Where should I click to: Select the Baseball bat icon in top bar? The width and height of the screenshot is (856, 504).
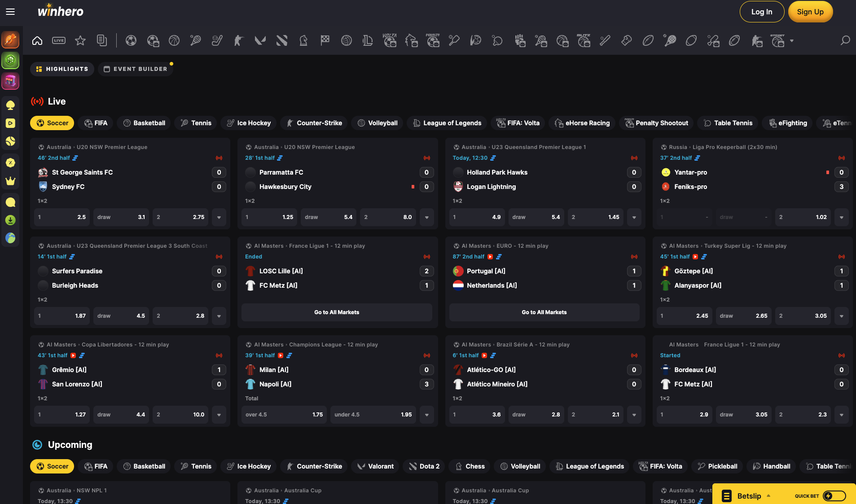click(605, 41)
